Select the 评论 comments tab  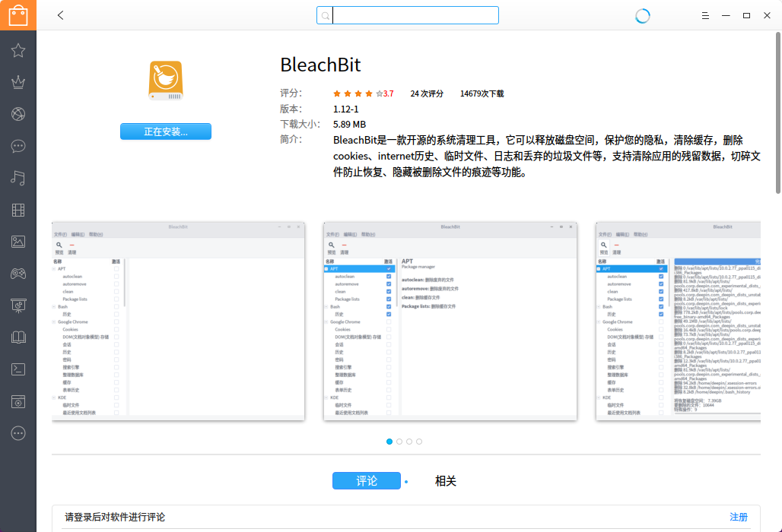coord(366,480)
